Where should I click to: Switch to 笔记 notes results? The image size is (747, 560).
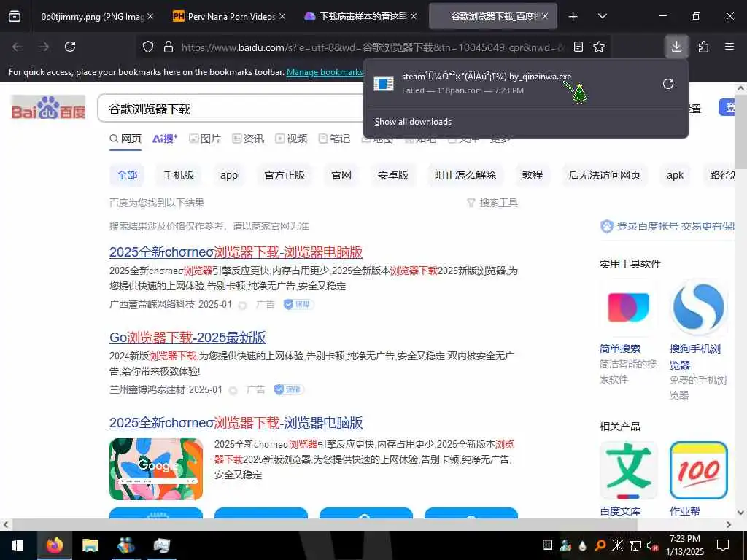coord(334,139)
